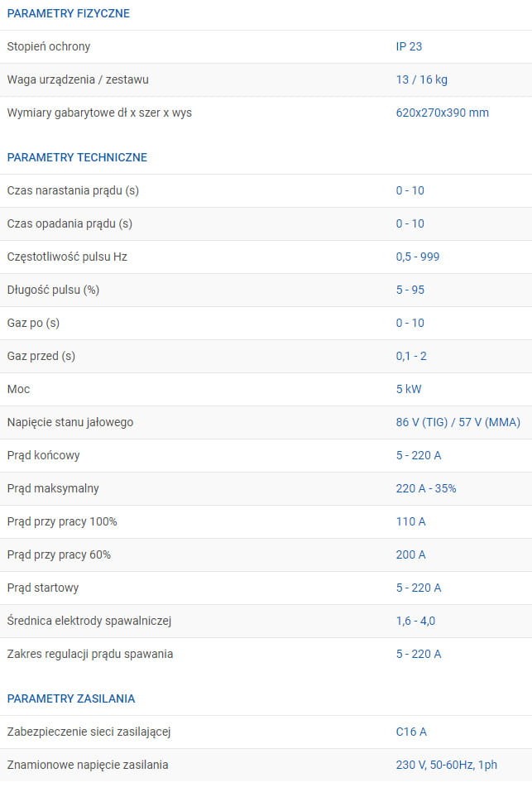Click the 110 A value
The image size is (532, 792).
[x=411, y=521]
